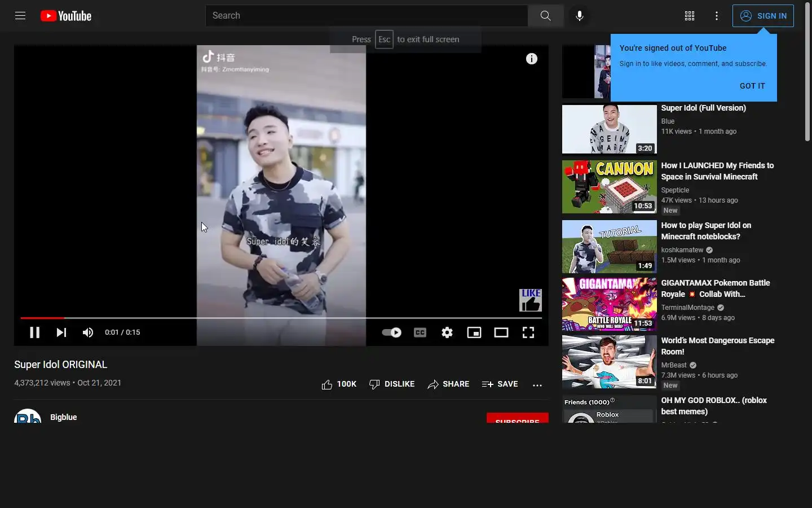Image resolution: width=812 pixels, height=508 pixels.
Task: Mute the video volume
Action: (88, 332)
